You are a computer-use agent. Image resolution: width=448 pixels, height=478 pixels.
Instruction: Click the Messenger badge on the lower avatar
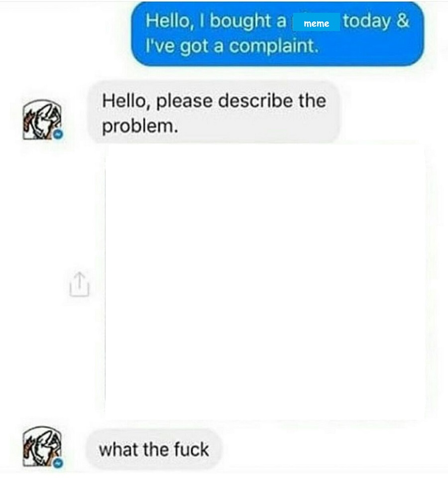pyautogui.click(x=58, y=463)
